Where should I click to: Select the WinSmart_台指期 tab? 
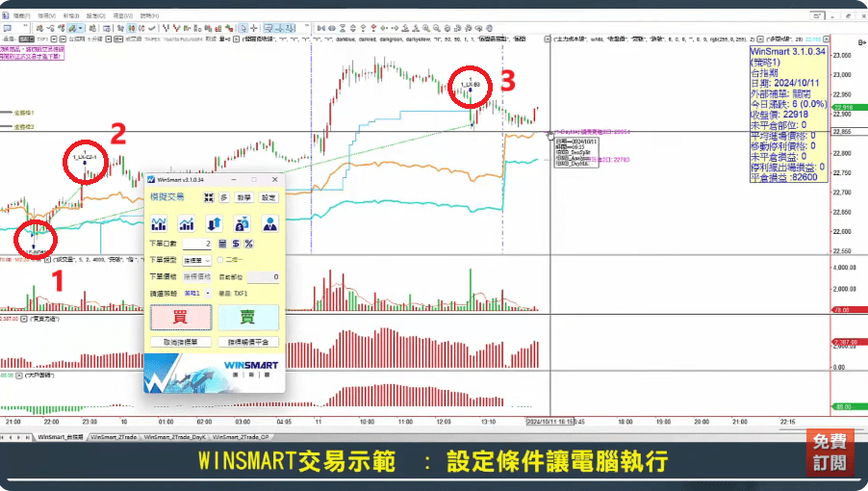click(x=60, y=437)
